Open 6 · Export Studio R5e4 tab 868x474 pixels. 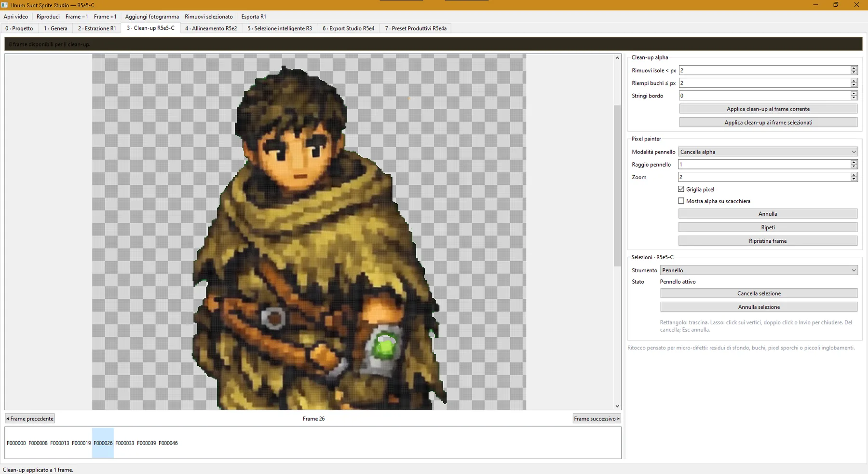349,28
